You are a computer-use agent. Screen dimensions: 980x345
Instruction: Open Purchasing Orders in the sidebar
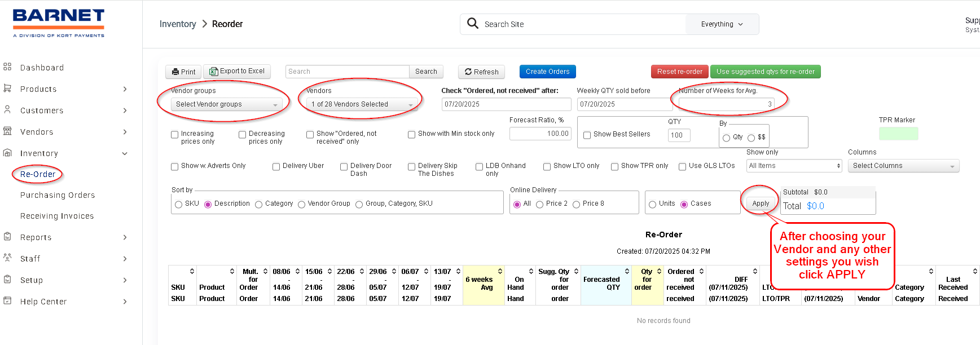pyautogui.click(x=58, y=195)
